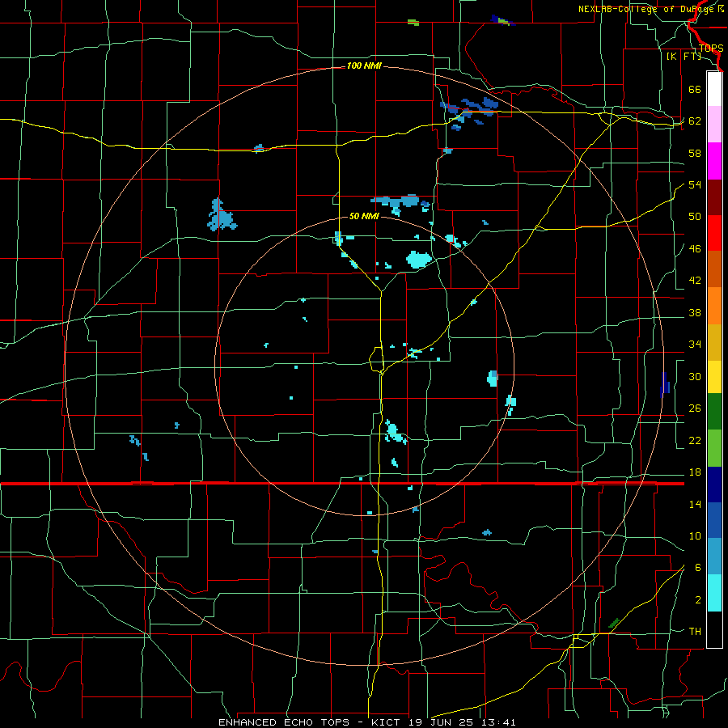Image resolution: width=728 pixels, height=728 pixels.
Task: Select the 26 scale label
Action: coord(695,408)
